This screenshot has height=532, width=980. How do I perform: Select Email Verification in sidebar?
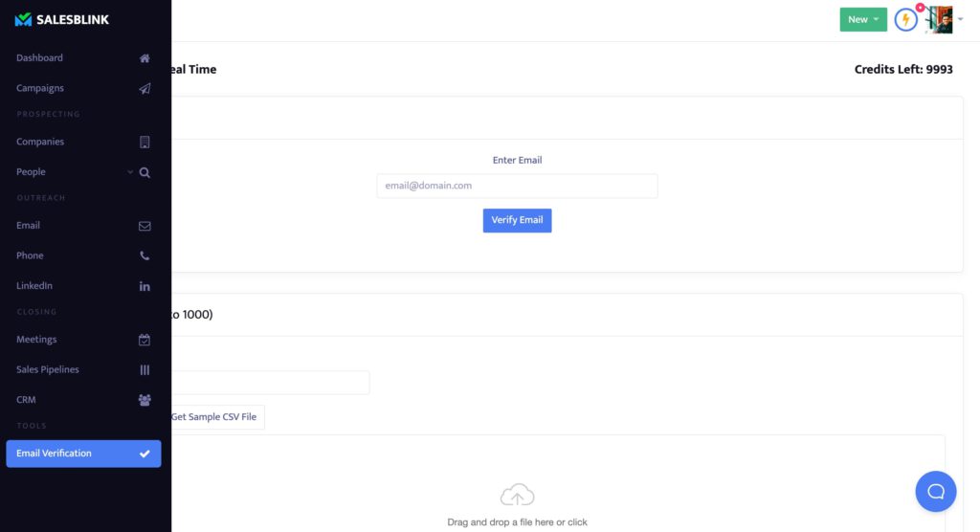pyautogui.click(x=84, y=454)
